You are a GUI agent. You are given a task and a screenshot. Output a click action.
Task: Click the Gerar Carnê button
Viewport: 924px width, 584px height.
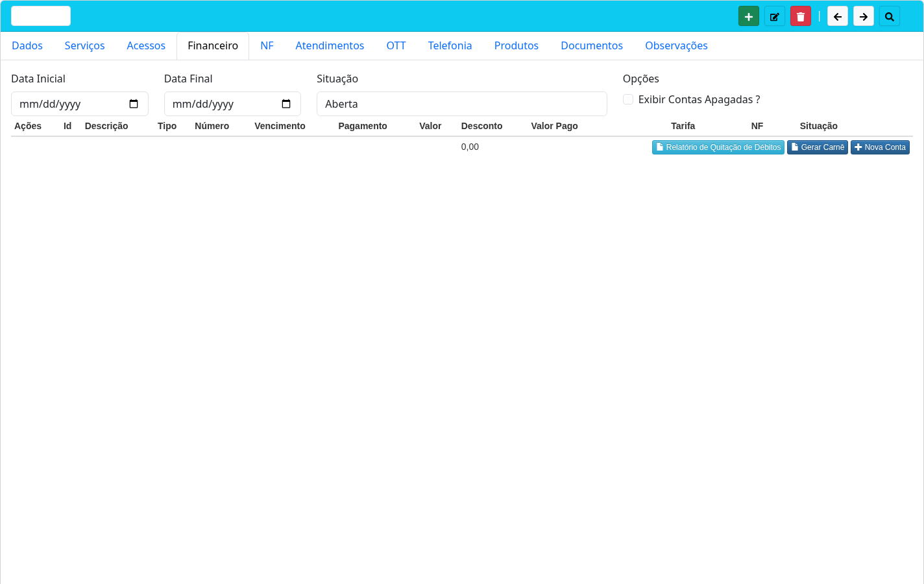817,147
